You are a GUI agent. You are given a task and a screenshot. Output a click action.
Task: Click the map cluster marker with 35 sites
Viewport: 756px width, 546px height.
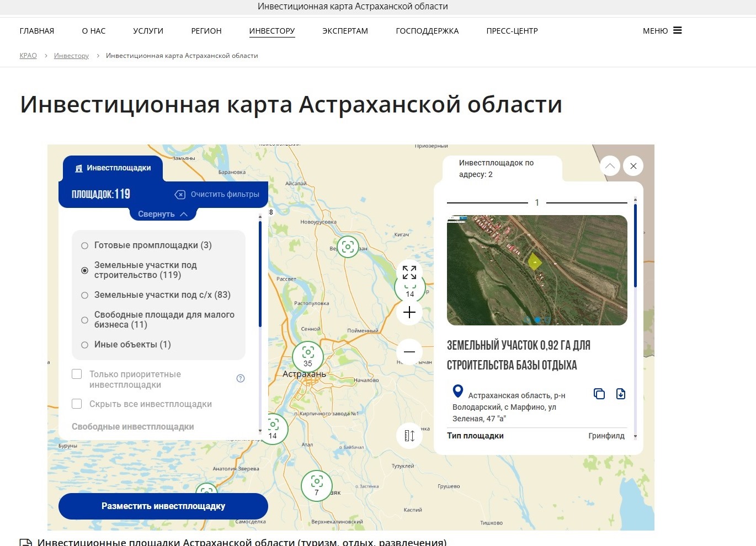308,357
